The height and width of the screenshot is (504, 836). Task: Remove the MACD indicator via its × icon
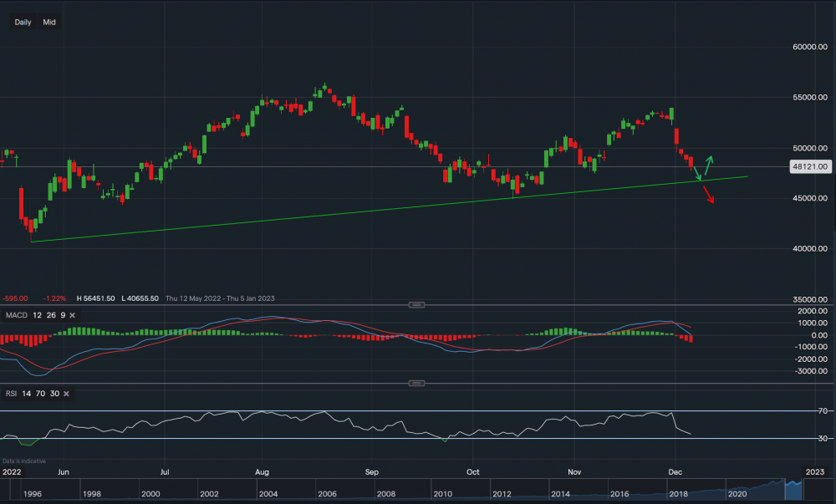[70, 315]
